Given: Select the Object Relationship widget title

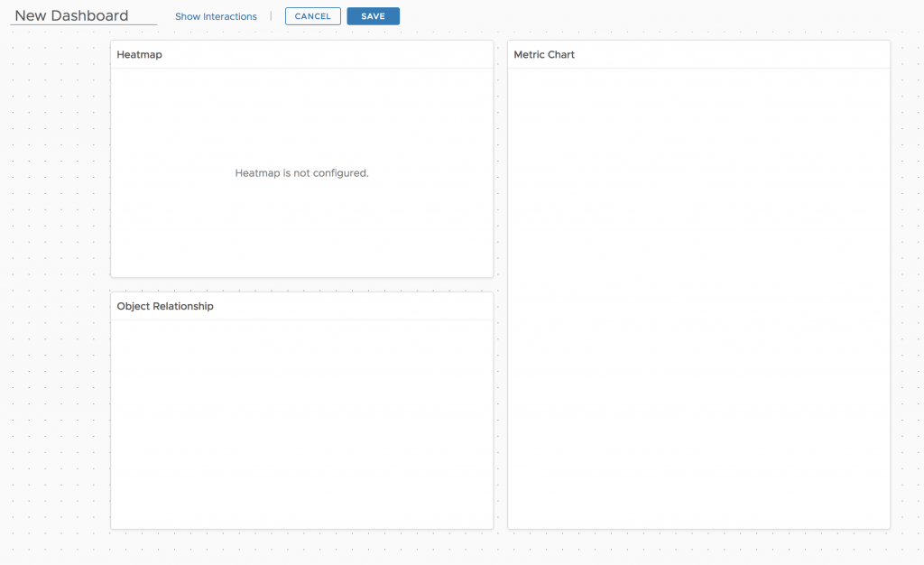Looking at the screenshot, I should tap(165, 307).
